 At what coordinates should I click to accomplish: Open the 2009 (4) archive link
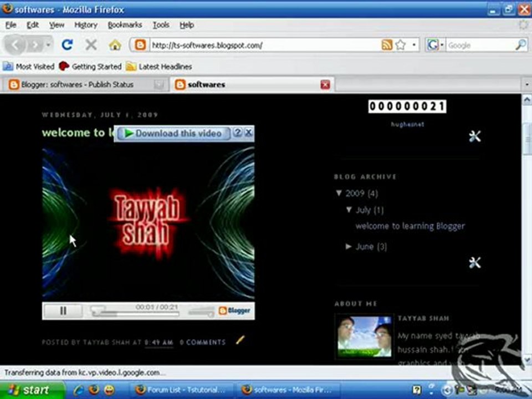(361, 193)
